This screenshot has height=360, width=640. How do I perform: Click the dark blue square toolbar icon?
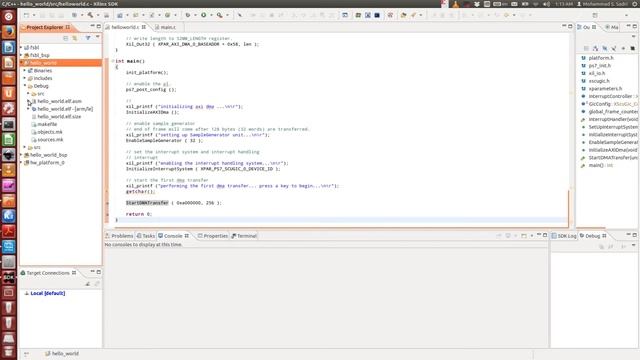pos(377,15)
